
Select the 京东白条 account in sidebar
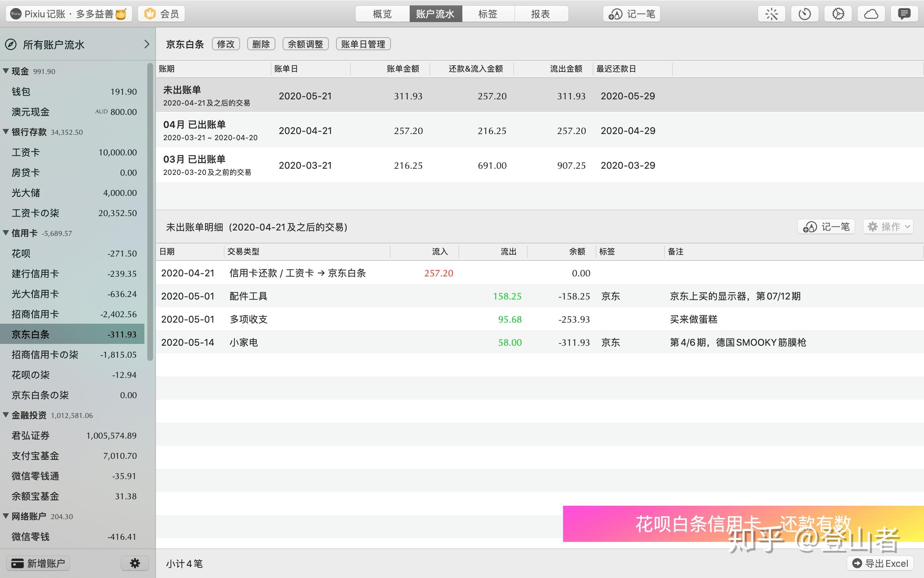73,335
